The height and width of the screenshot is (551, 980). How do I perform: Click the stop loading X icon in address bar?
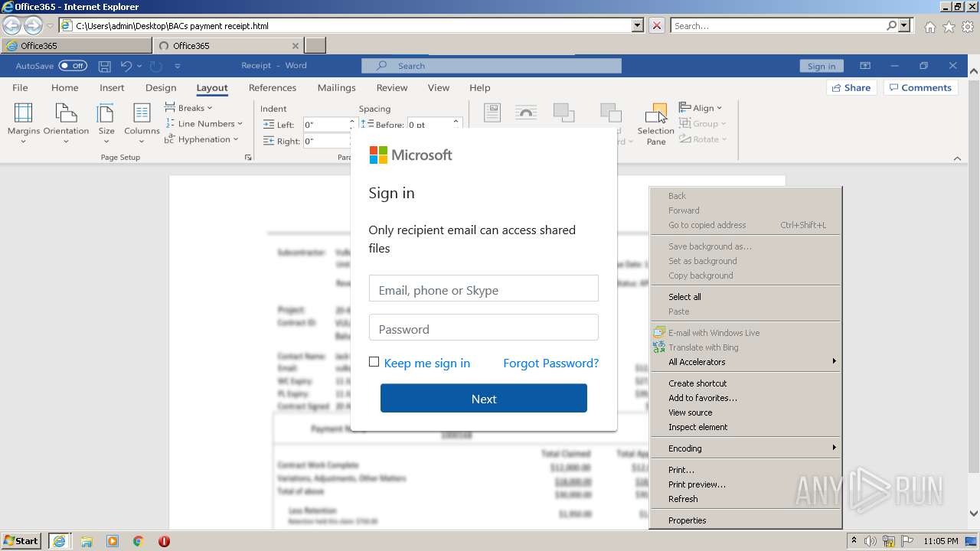pyautogui.click(x=657, y=25)
